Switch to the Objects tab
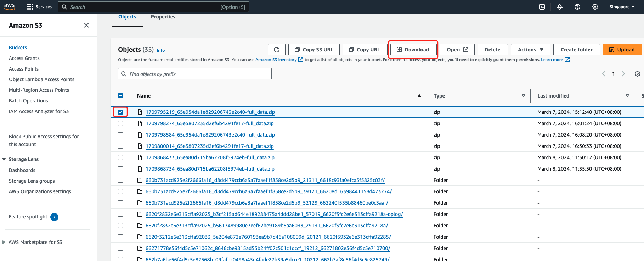The height and width of the screenshot is (261, 644). click(127, 17)
